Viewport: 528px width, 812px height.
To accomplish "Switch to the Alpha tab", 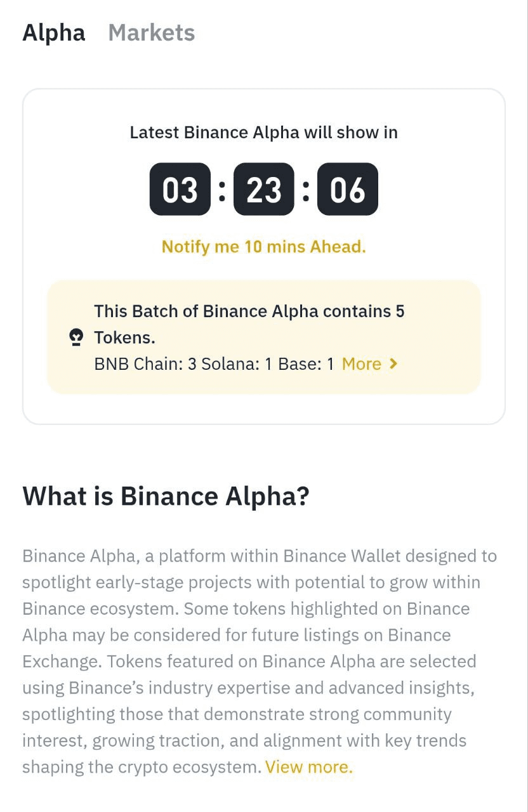I will tap(53, 32).
